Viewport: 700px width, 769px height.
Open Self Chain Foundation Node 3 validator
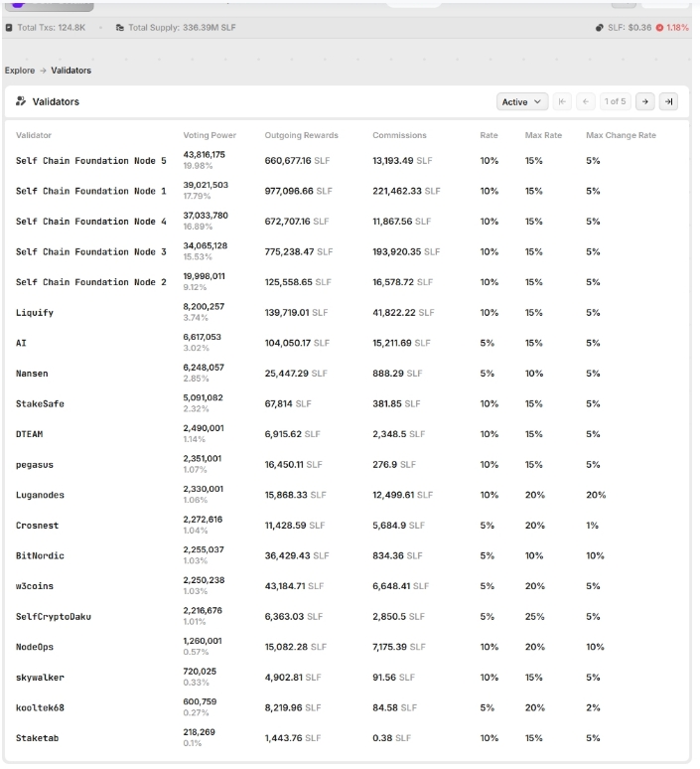click(x=91, y=251)
